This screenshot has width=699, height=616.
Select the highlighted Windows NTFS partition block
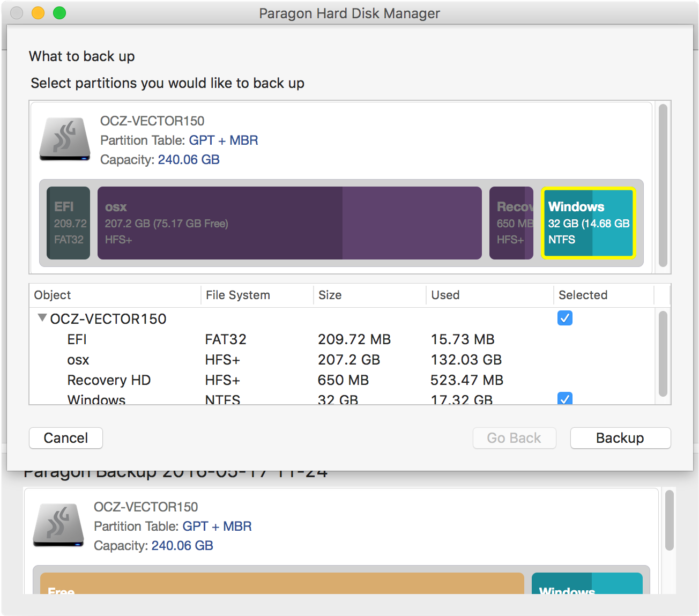coord(588,223)
